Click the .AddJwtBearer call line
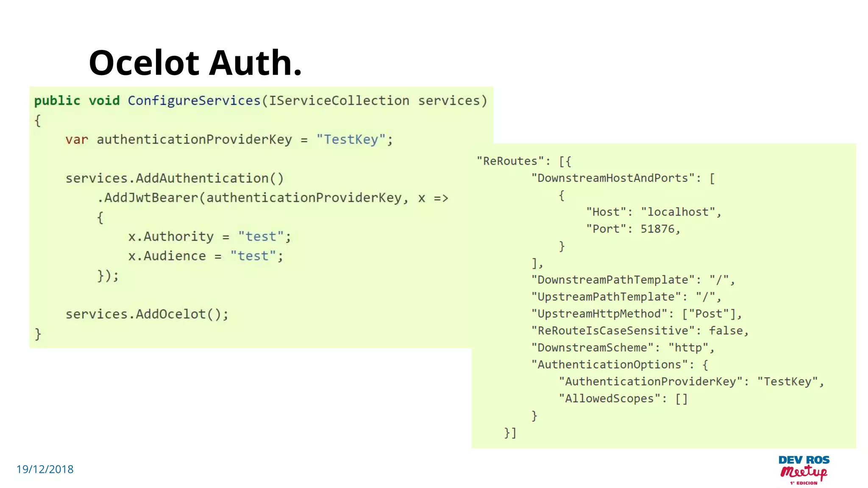Screen dimensions: 868x488 click(273, 198)
